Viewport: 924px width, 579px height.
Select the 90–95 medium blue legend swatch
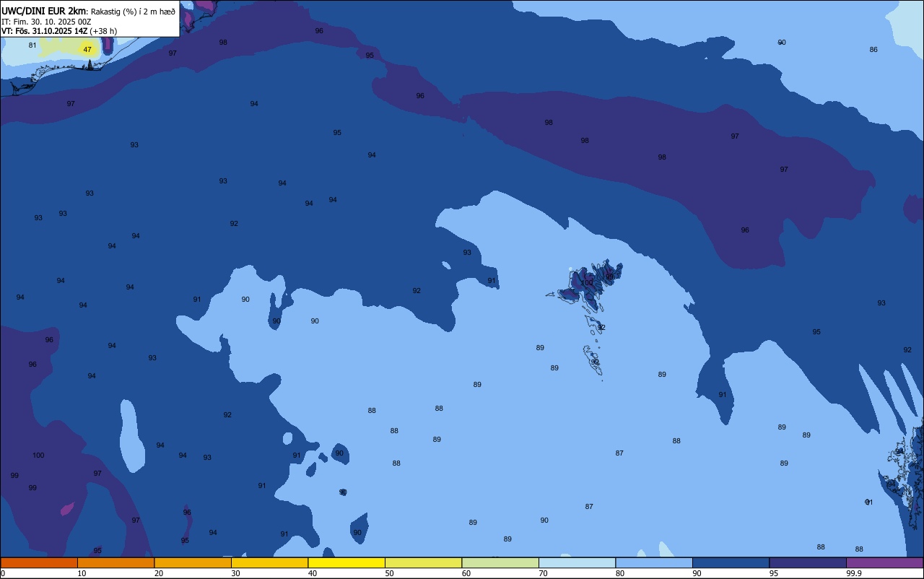(x=731, y=562)
